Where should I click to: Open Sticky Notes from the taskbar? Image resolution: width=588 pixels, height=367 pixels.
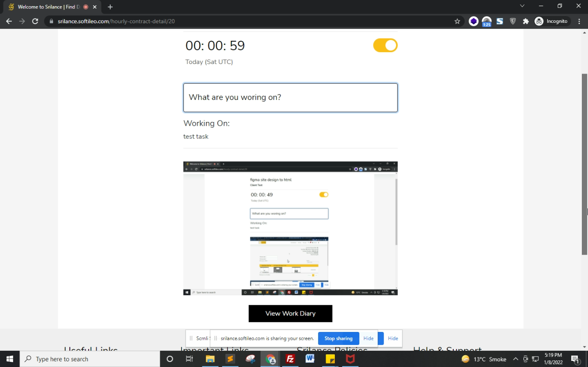[330, 359]
